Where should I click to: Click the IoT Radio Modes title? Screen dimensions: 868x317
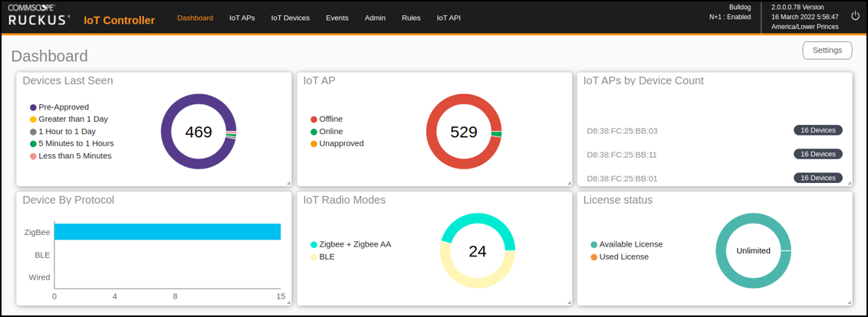click(x=344, y=200)
